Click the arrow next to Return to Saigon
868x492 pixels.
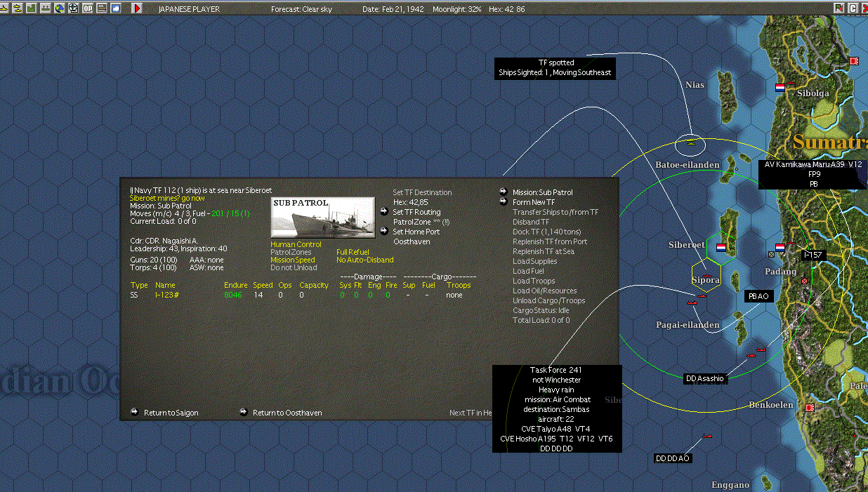coord(135,412)
